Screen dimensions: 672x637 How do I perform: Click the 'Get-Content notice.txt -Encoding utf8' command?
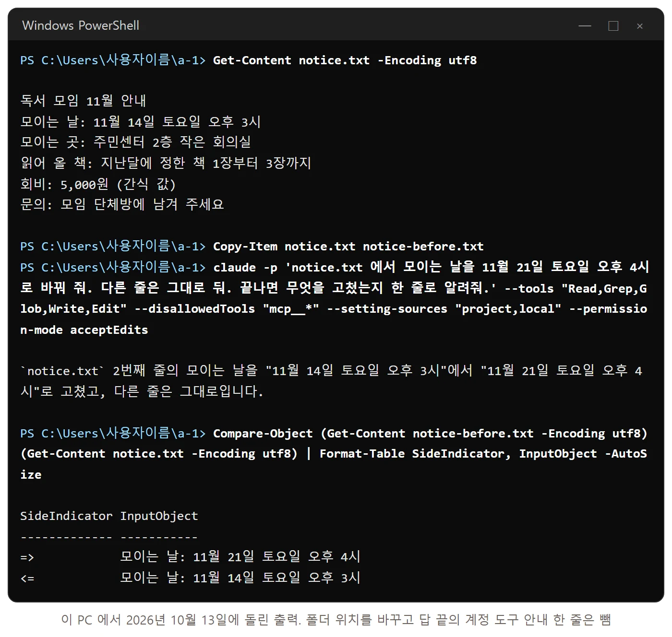pyautogui.click(x=345, y=60)
